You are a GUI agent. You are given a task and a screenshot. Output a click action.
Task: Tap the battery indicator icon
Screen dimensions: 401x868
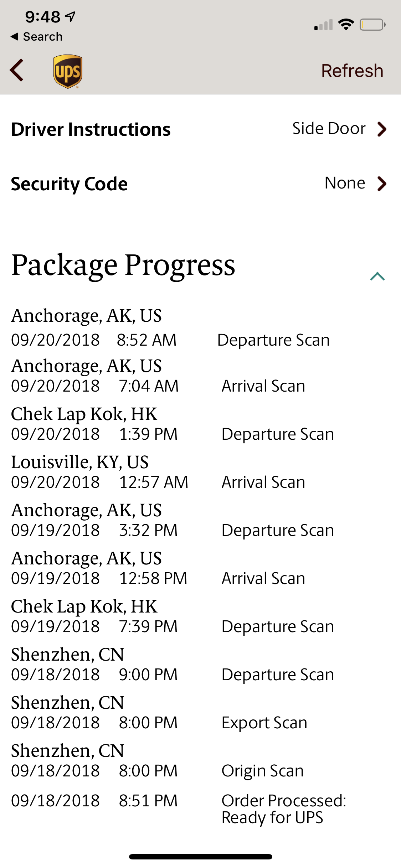click(372, 25)
